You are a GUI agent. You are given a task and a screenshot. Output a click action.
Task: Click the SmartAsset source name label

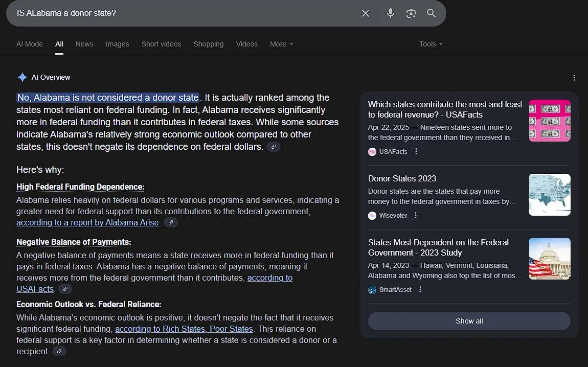tap(395, 289)
